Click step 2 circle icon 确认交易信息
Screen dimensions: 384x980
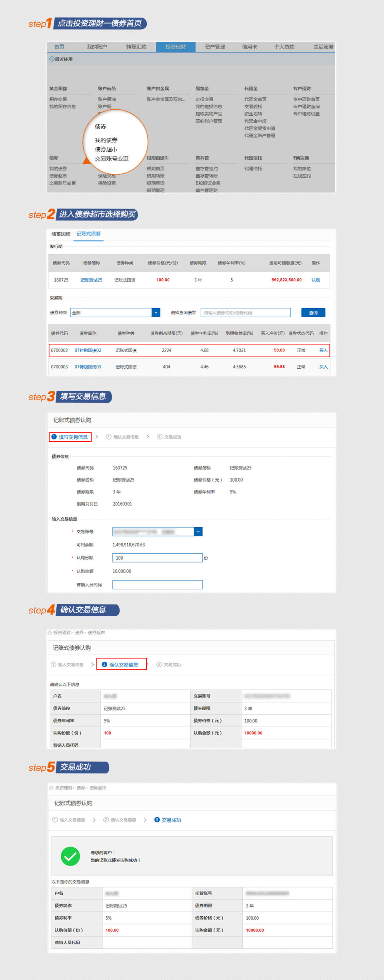[104, 665]
